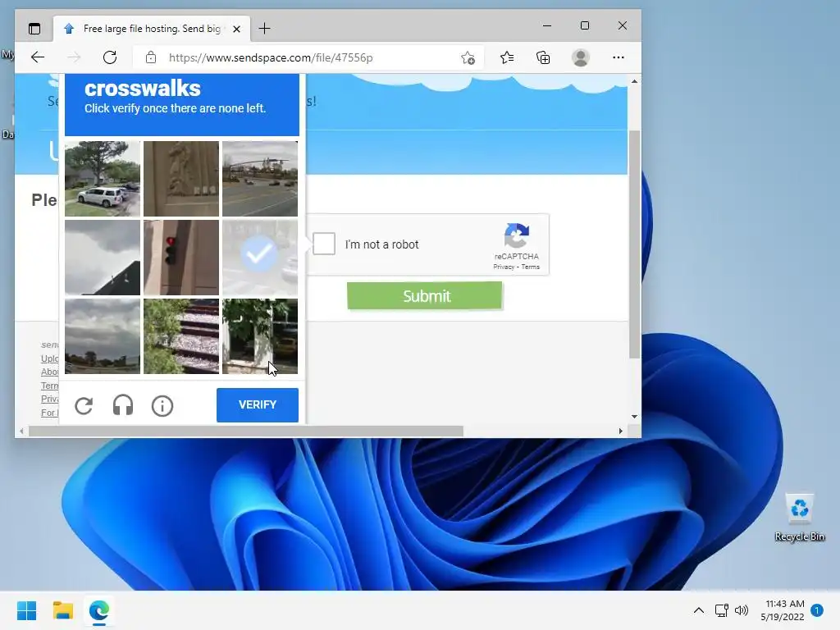
Task: Close the Edge window
Action: pos(622,25)
